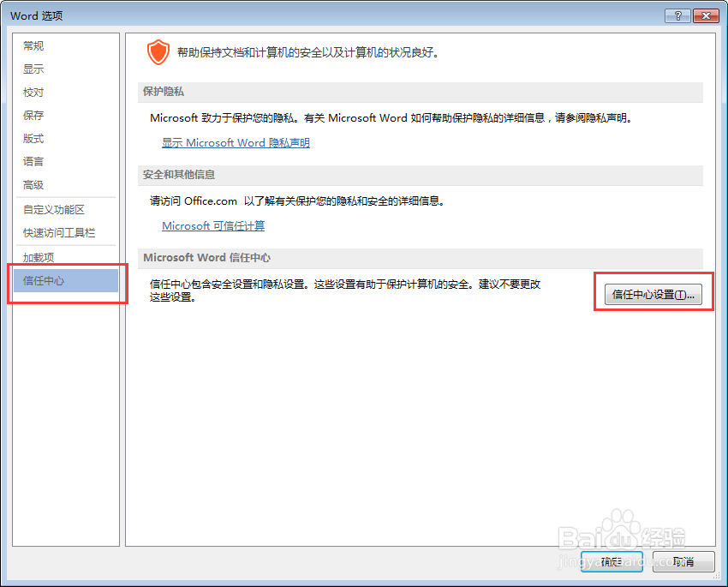Viewport: 728px width, 587px height.
Task: Click sentence starting Microsoft 致力于保护您的隐私
Action: 391,118
